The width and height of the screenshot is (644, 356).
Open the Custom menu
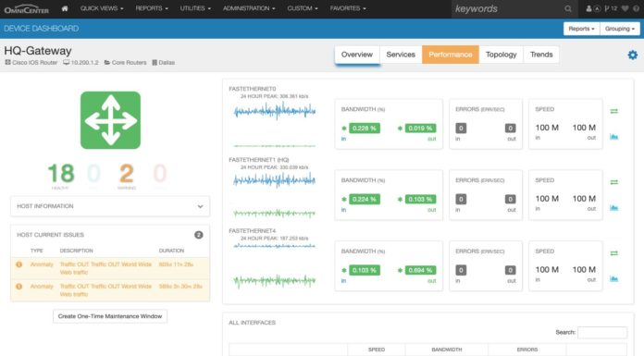point(303,8)
